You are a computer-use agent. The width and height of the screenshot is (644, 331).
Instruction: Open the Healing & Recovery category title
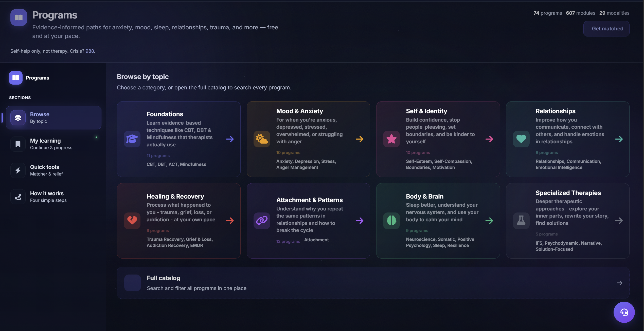[x=175, y=197]
